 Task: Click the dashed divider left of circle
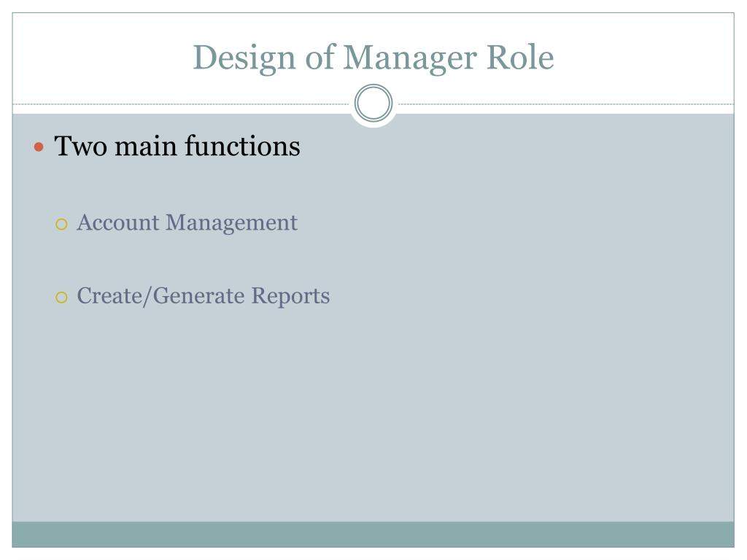[182, 104]
